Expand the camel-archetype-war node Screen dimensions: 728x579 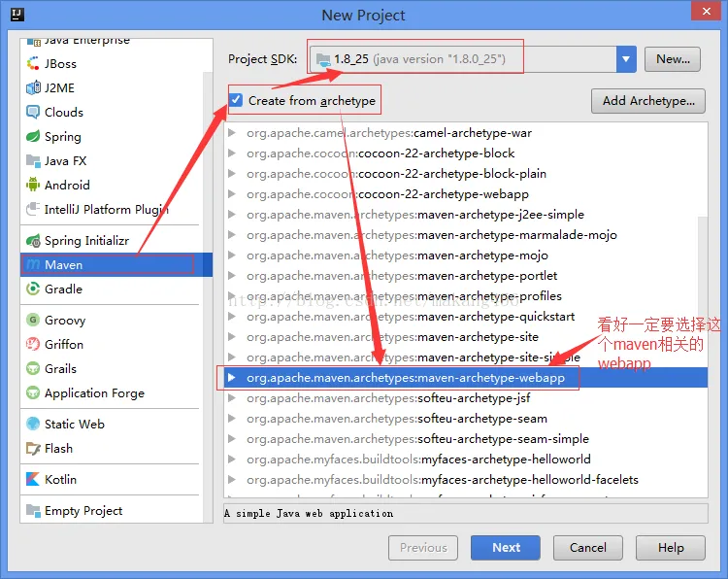232,133
